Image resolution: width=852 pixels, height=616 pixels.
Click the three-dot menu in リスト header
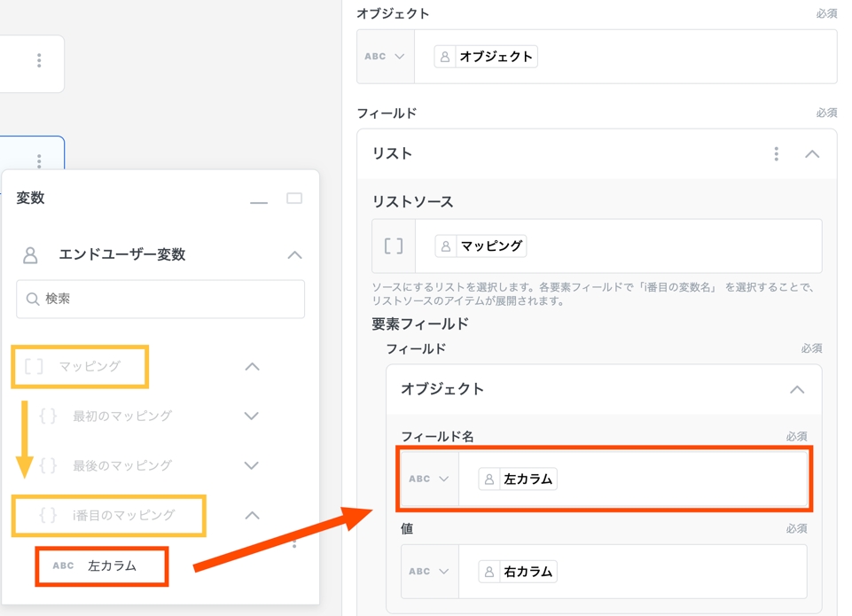click(x=776, y=154)
